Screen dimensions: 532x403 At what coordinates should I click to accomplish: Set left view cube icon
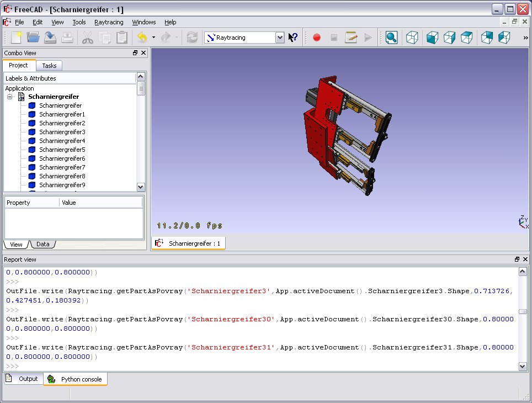tap(504, 38)
